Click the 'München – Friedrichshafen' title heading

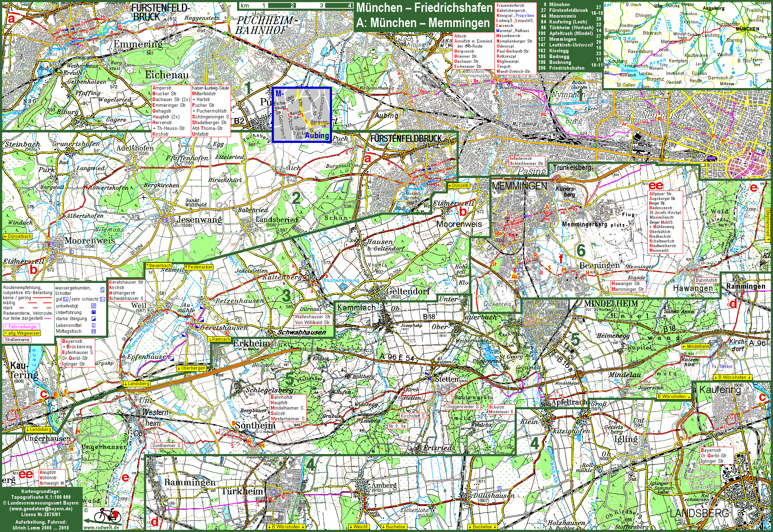pyautogui.click(x=424, y=8)
